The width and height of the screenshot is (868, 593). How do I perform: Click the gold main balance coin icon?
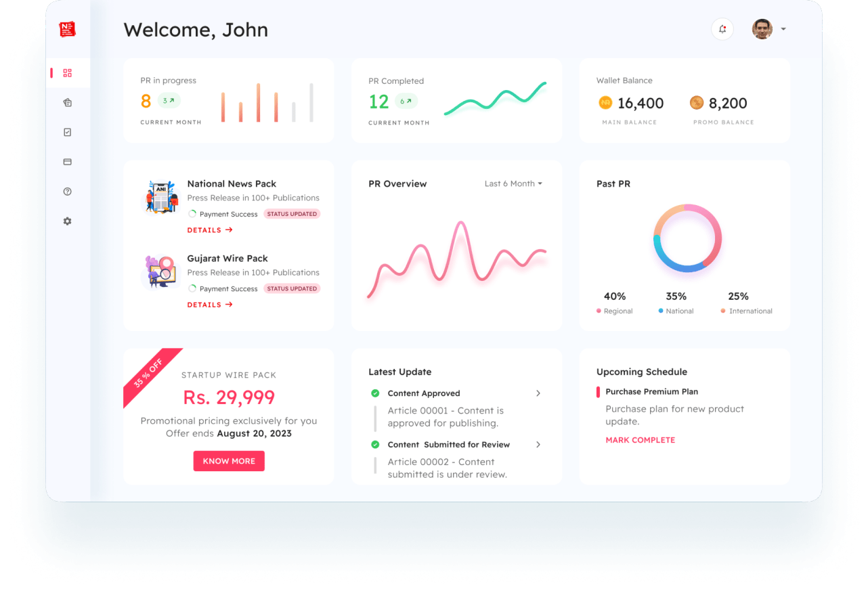pyautogui.click(x=605, y=103)
